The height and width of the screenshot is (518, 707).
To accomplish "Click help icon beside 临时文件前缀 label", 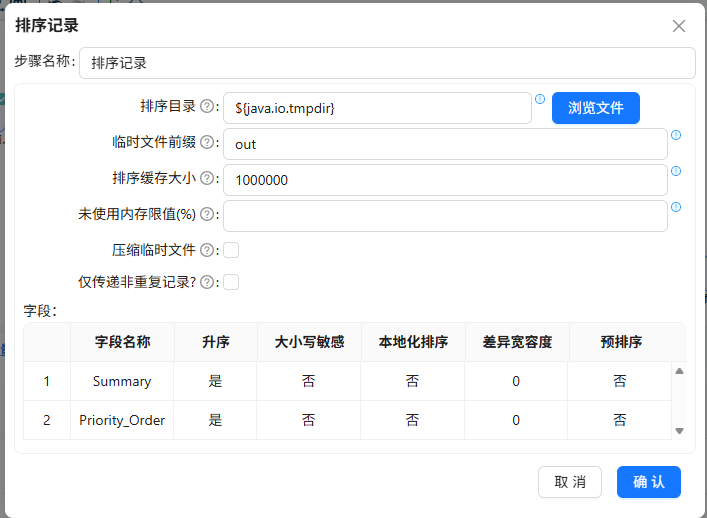I will tap(207, 142).
